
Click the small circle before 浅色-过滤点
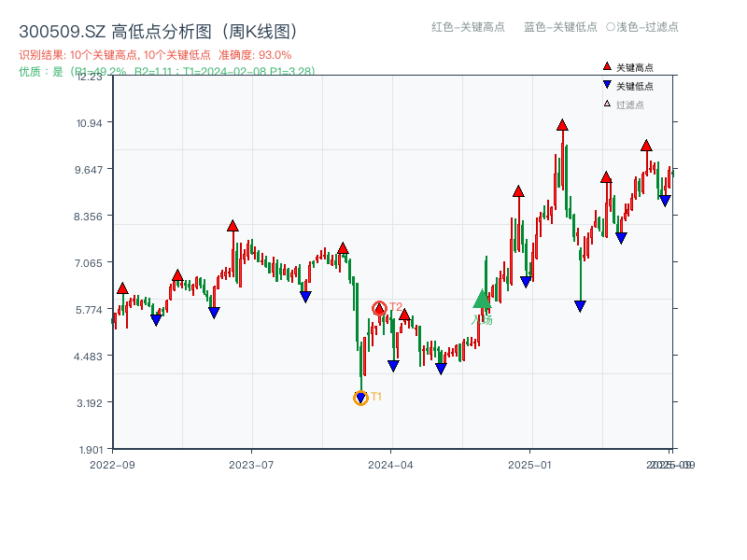tap(611, 27)
